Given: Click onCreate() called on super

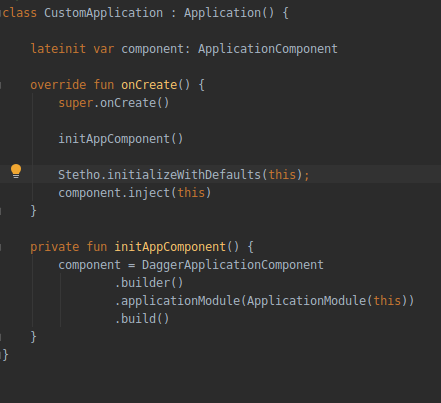Looking at the screenshot, I should 135,103.
